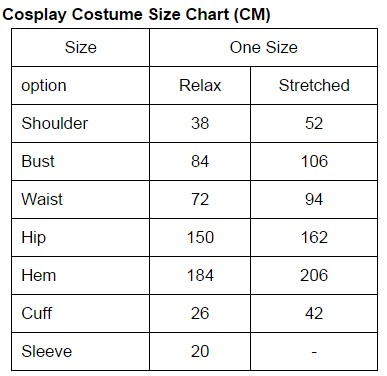Click the Stretched column header
Image resolution: width=387 pixels, height=376 pixels.
[314, 85]
